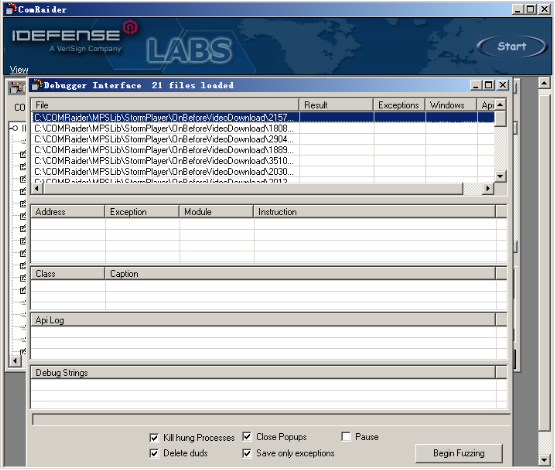Viewport: 555px width, 470px height.
Task: Toggle Save only exceptions checkbox
Action: pos(247,453)
